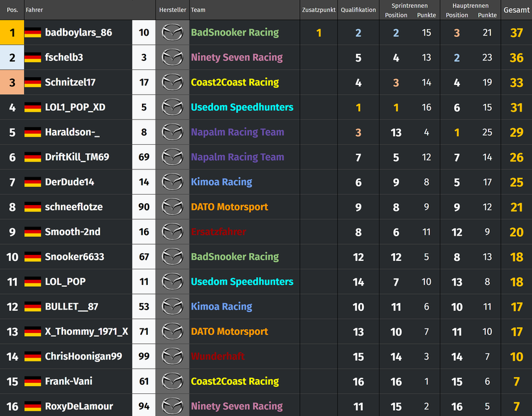
Task: Click driver name schneeflotze
Action: coord(73,207)
